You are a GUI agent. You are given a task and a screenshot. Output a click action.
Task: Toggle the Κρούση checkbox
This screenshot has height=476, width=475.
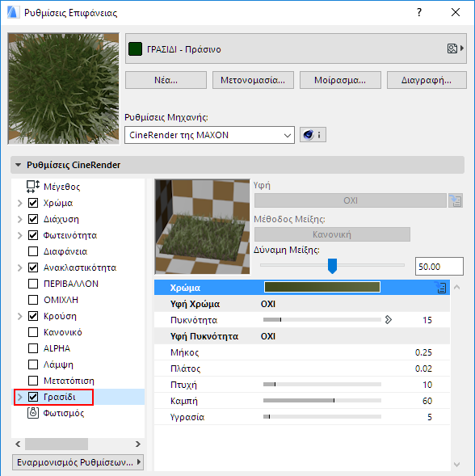click(x=33, y=316)
